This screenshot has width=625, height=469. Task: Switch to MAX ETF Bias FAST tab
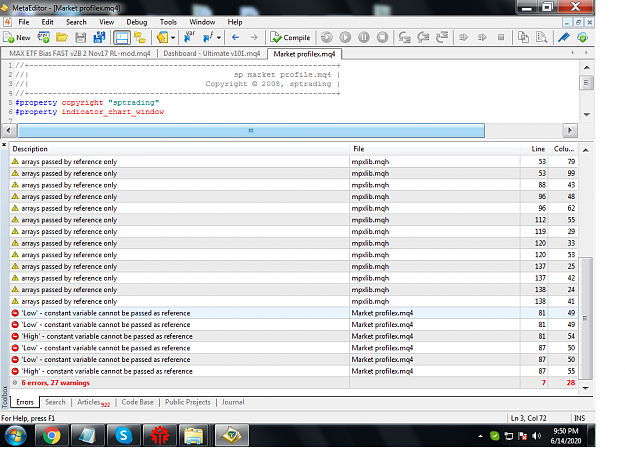(80, 53)
